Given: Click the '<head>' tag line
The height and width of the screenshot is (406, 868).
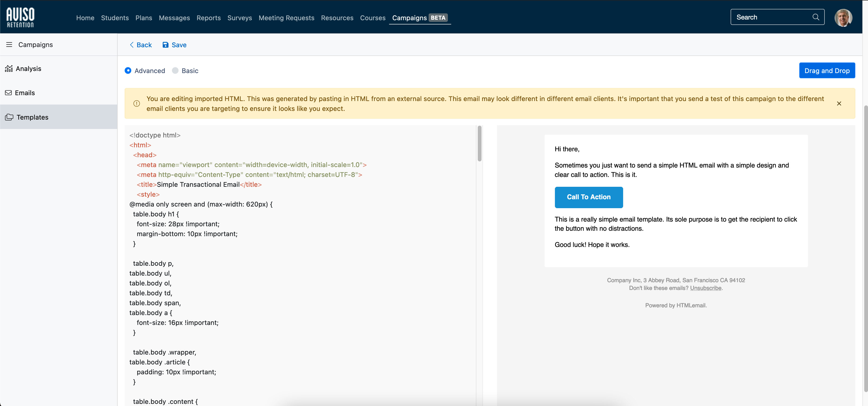Looking at the screenshot, I should [145, 155].
